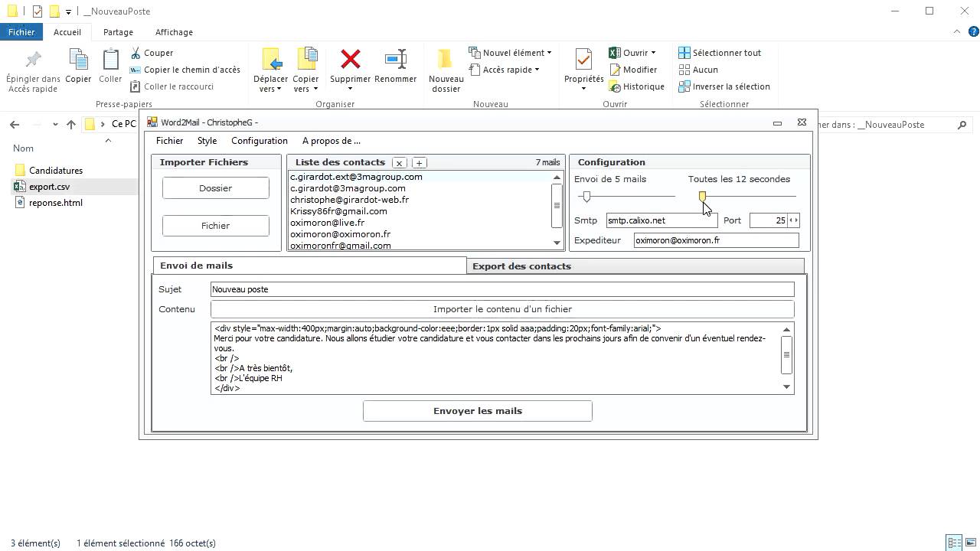Switch to the Export des contacts tab
Image resolution: width=980 pixels, height=551 pixels.
[635, 266]
